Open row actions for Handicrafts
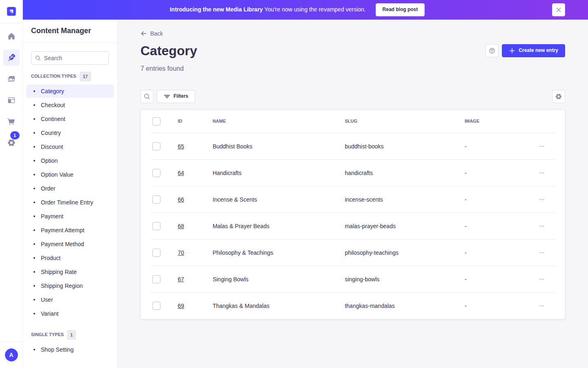Screen dimensions: 588x368 click(x=542, y=173)
